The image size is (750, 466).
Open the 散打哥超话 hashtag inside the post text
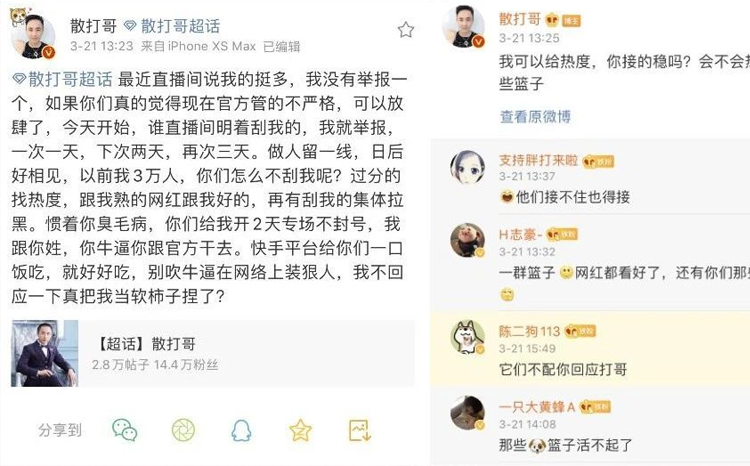point(62,79)
